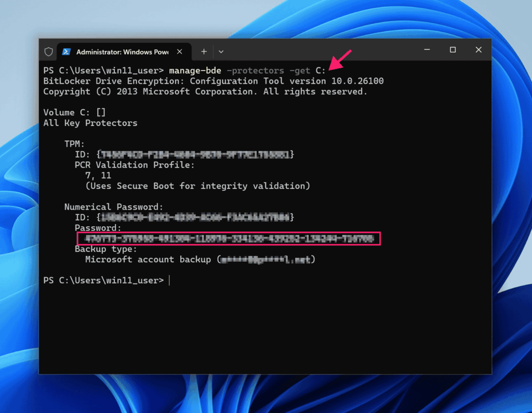This screenshot has height=413, width=532.
Task: Click the 'Copyright (C) 2013 Microsoft Corporation' line
Action: tap(205, 92)
